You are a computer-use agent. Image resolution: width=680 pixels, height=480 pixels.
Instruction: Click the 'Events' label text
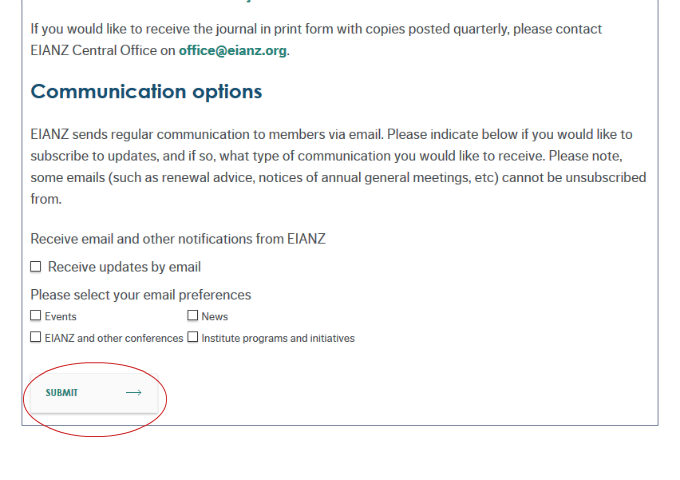pos(61,317)
